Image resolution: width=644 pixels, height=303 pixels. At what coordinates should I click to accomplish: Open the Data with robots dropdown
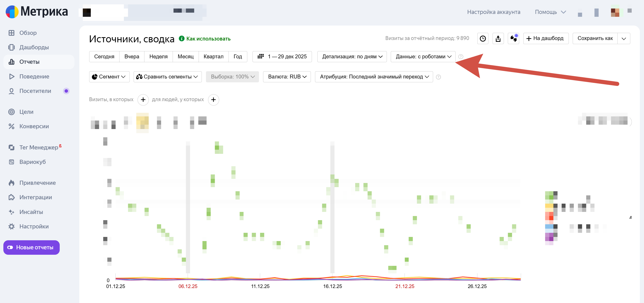pos(423,57)
